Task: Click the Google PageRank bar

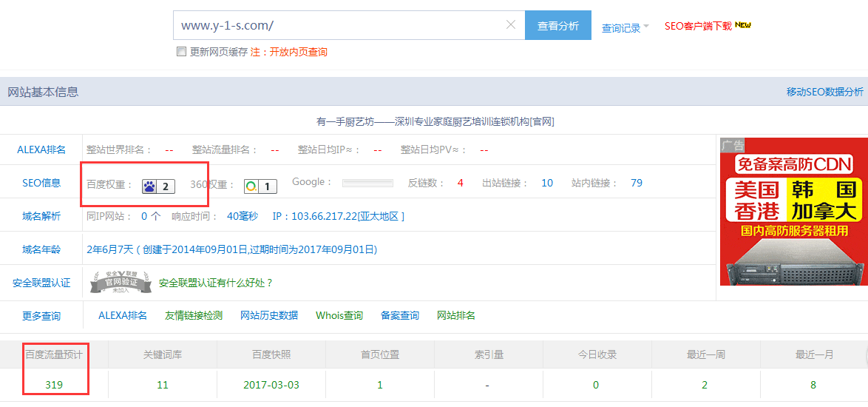Action: click(x=367, y=183)
